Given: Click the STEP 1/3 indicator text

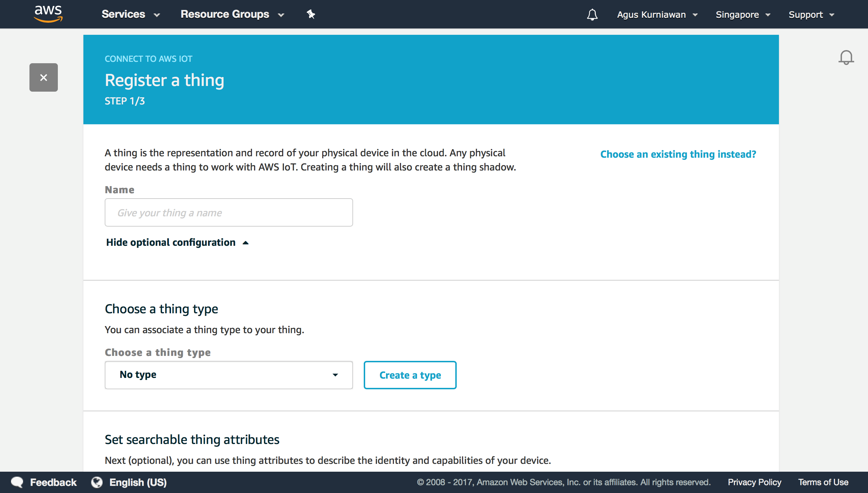Looking at the screenshot, I should tap(125, 101).
